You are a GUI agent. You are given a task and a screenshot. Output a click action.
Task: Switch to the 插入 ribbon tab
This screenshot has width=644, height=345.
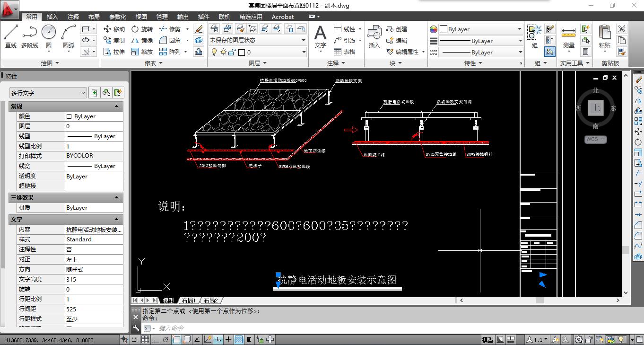tap(52, 17)
